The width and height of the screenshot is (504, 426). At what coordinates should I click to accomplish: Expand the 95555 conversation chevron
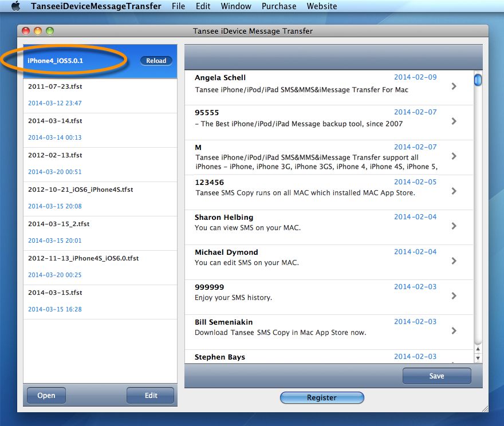[454, 121]
